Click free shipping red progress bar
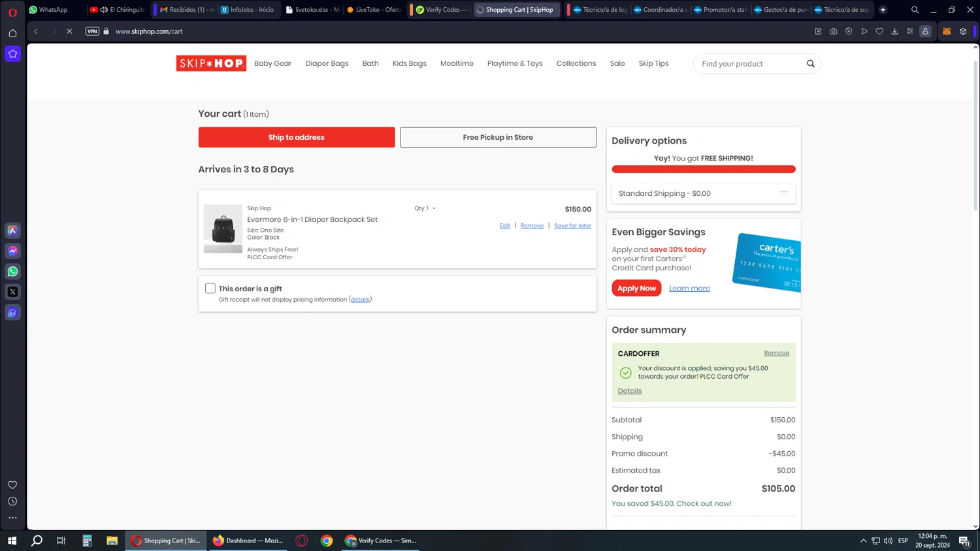The height and width of the screenshot is (551, 980). 704,169
